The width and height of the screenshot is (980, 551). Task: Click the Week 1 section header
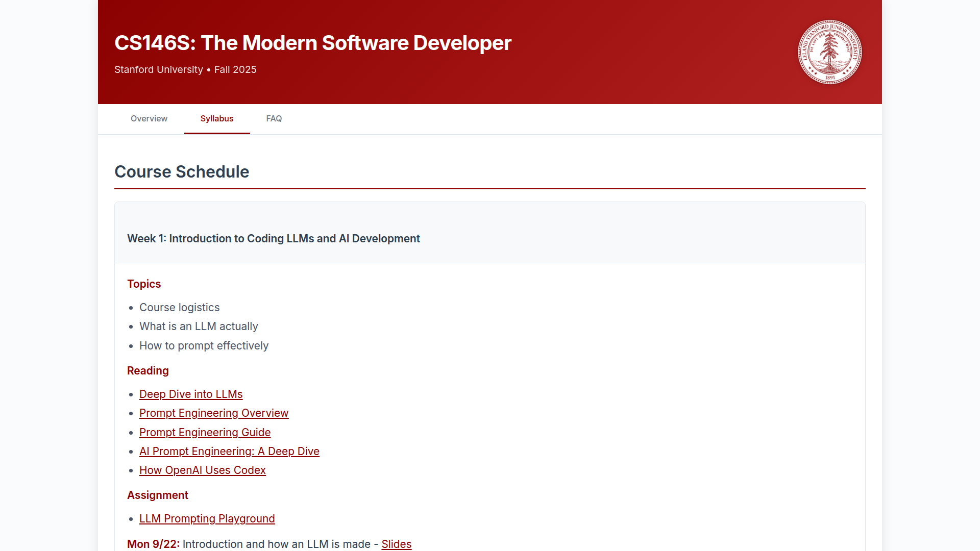pos(273,238)
